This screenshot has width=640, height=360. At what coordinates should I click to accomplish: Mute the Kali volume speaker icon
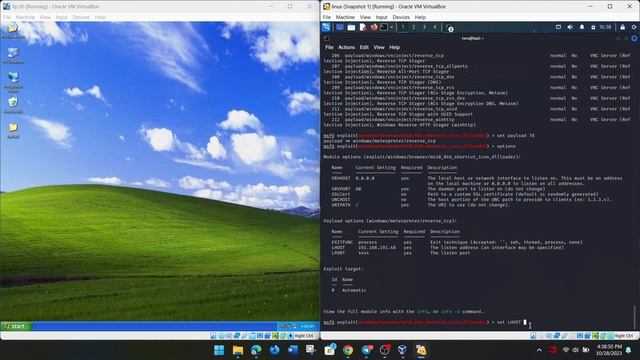[x=570, y=27]
